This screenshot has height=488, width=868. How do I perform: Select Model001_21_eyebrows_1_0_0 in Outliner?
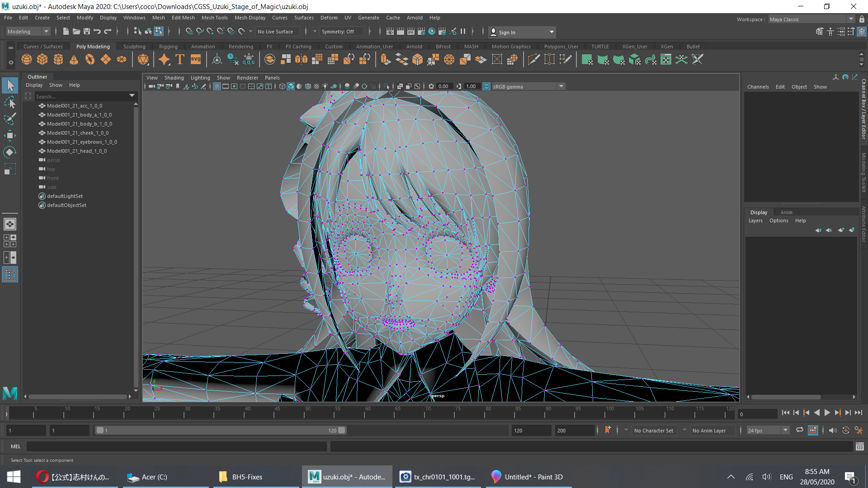[82, 142]
